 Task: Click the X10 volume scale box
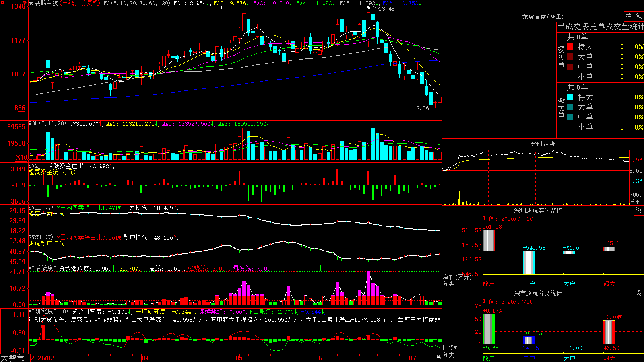coord(21,157)
